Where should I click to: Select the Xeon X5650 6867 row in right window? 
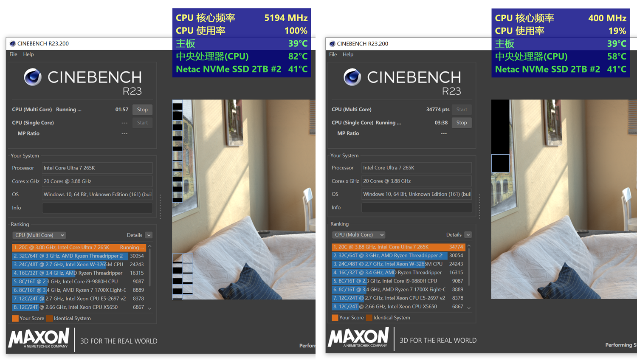click(398, 307)
